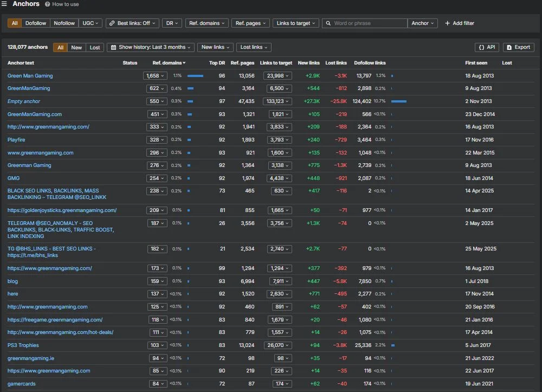Click the 128,077 anchors count
The image size is (542, 392).
(28, 47)
